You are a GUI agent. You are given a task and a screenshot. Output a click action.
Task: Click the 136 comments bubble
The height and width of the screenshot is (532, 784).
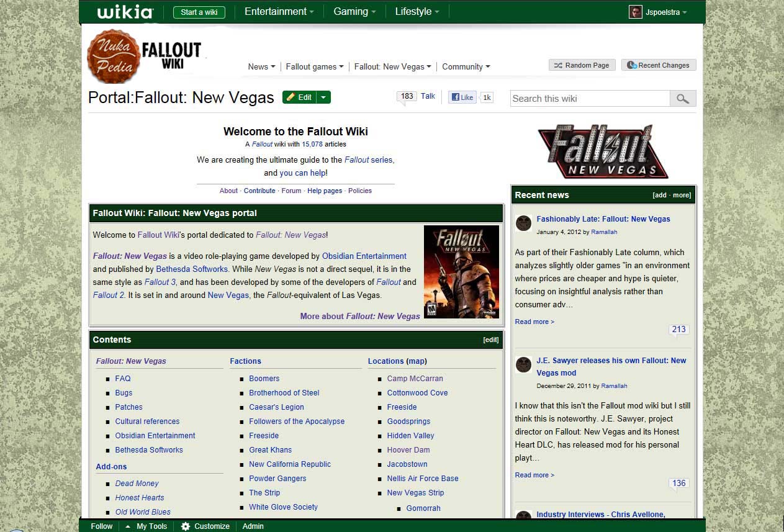tap(678, 484)
